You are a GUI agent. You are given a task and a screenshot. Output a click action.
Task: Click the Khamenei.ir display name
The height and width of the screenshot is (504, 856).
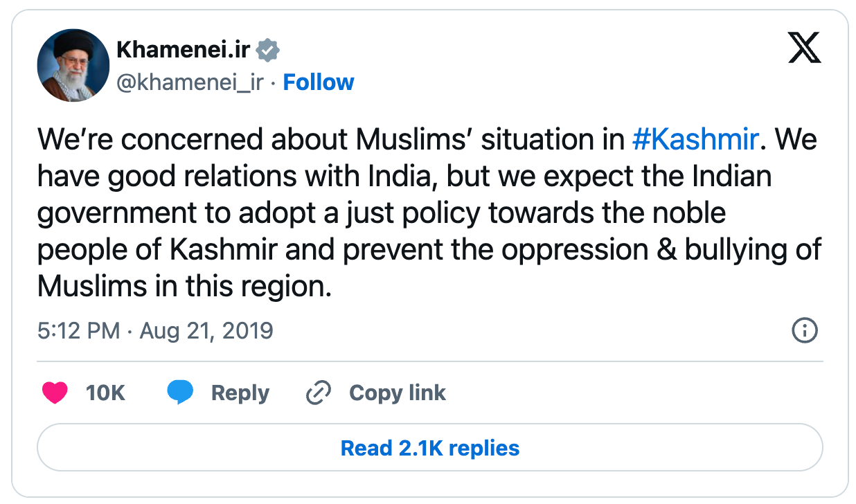183,50
